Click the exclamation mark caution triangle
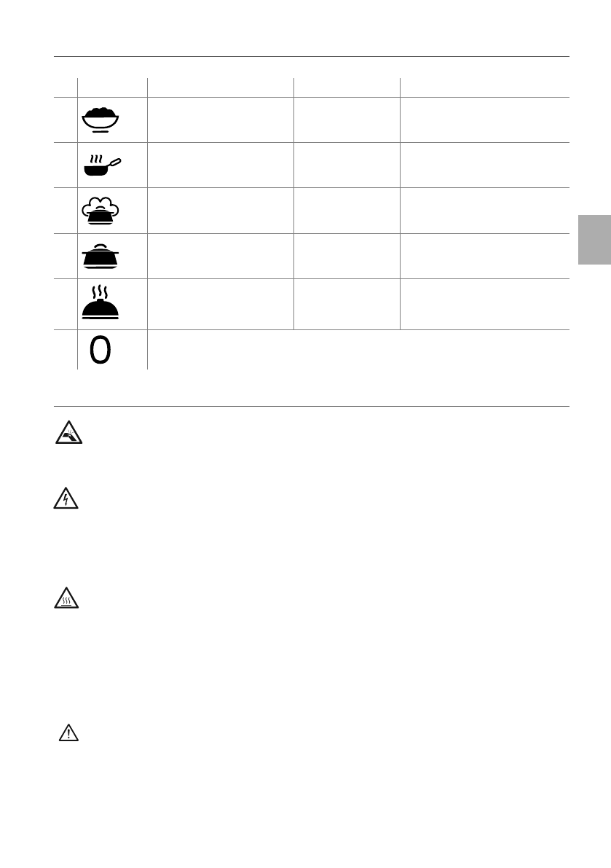The image size is (611, 868). click(x=68, y=733)
